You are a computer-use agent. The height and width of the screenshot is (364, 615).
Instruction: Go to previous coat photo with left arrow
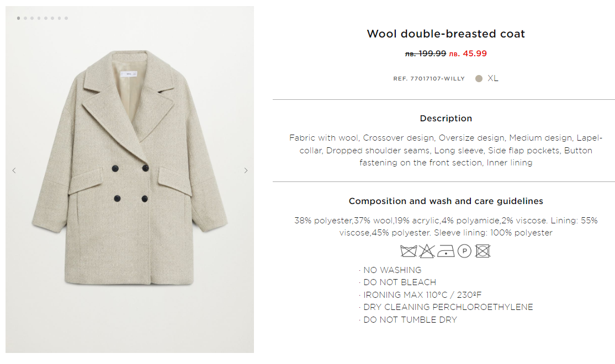click(14, 170)
